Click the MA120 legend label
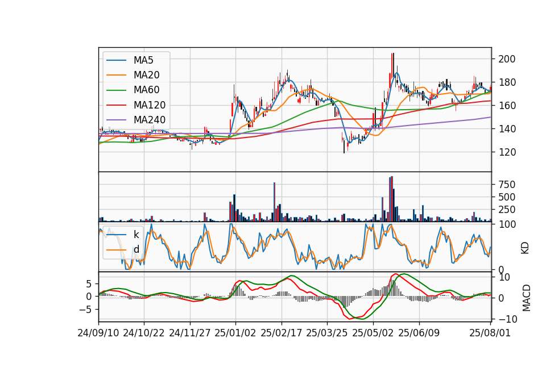Viewport: 546px width, 392px height. pos(150,105)
